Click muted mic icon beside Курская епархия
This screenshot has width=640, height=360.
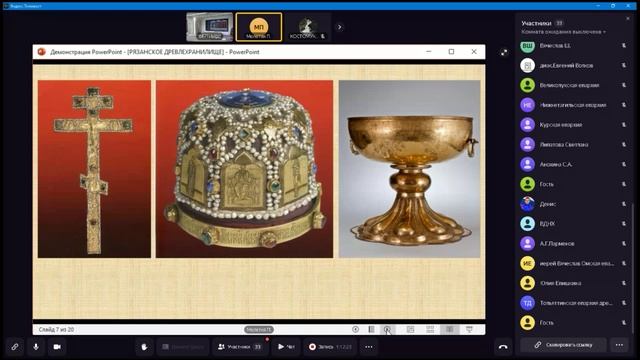click(x=624, y=125)
